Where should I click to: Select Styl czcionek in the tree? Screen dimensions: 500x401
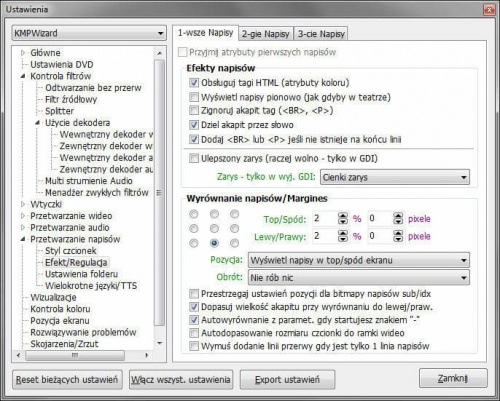point(71,251)
